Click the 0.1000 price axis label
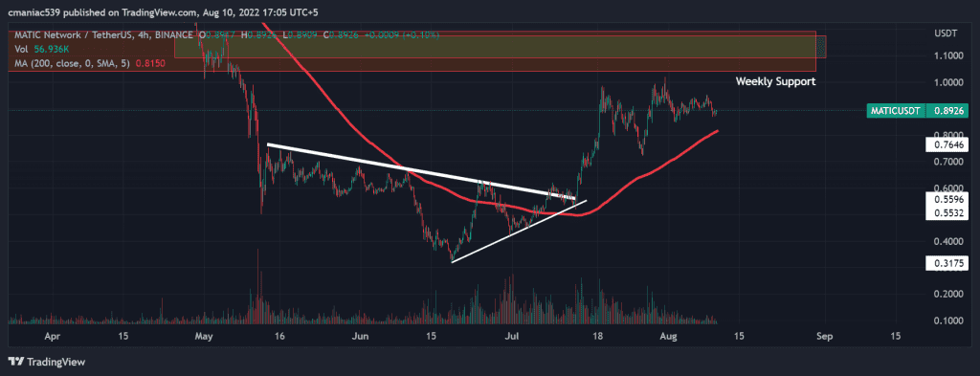 [948, 321]
